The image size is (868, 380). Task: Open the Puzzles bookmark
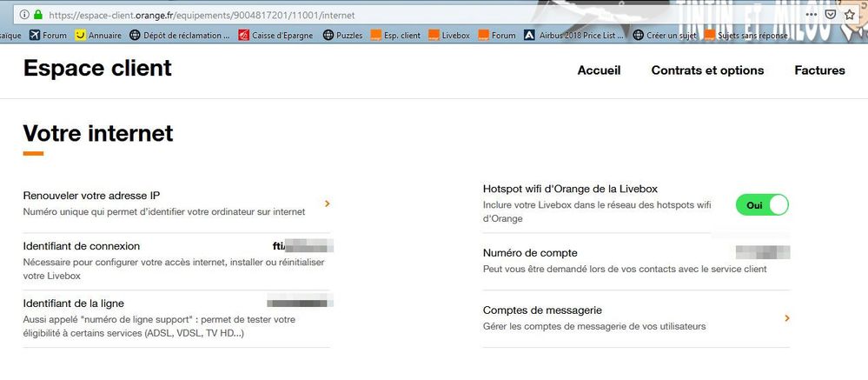(342, 36)
